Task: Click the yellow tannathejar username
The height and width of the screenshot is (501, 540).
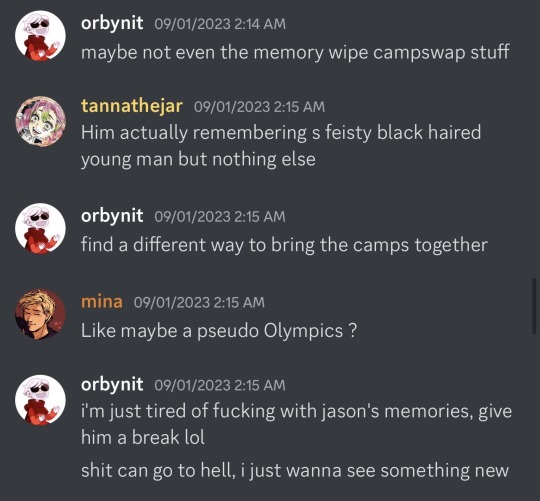Action: [132, 106]
